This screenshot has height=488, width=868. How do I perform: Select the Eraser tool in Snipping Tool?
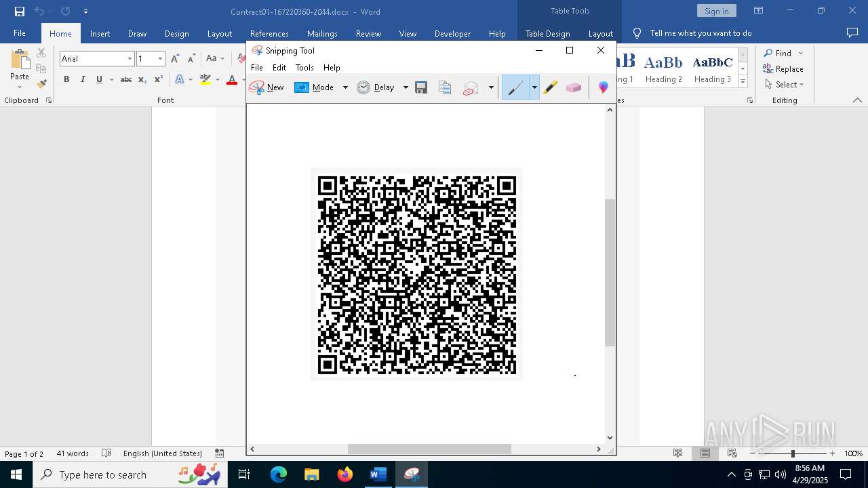(574, 87)
